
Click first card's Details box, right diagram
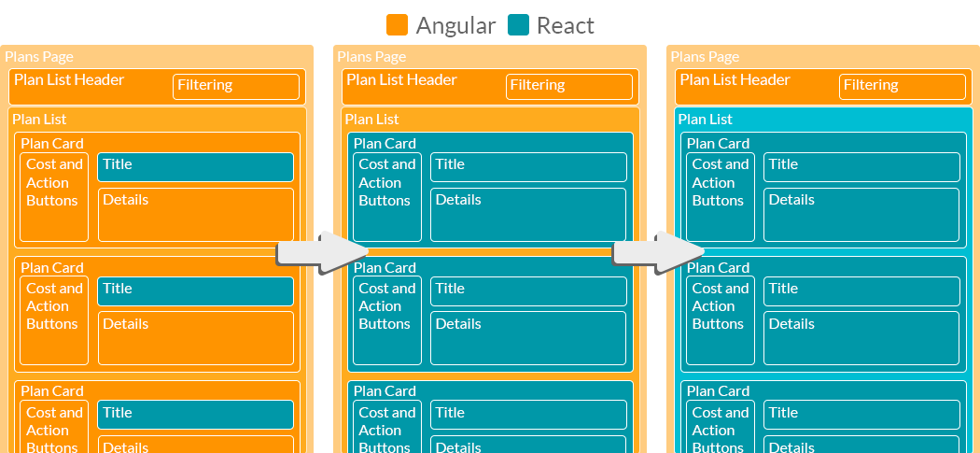click(861, 215)
